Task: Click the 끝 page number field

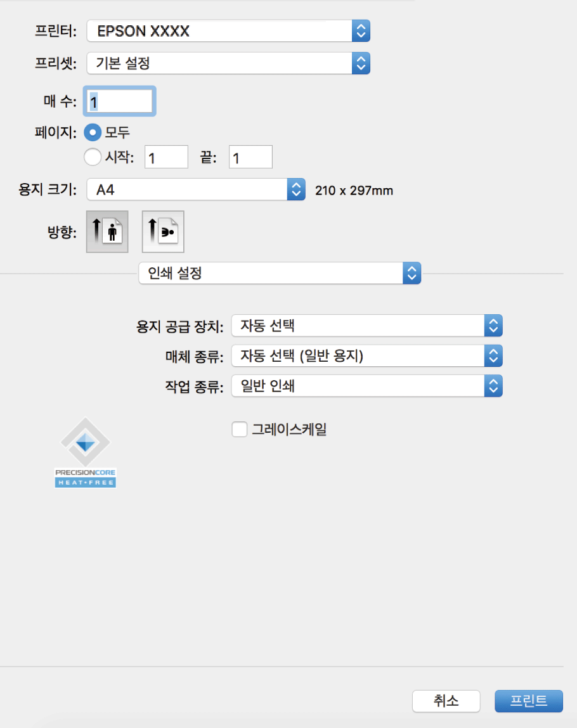Action: click(x=250, y=157)
